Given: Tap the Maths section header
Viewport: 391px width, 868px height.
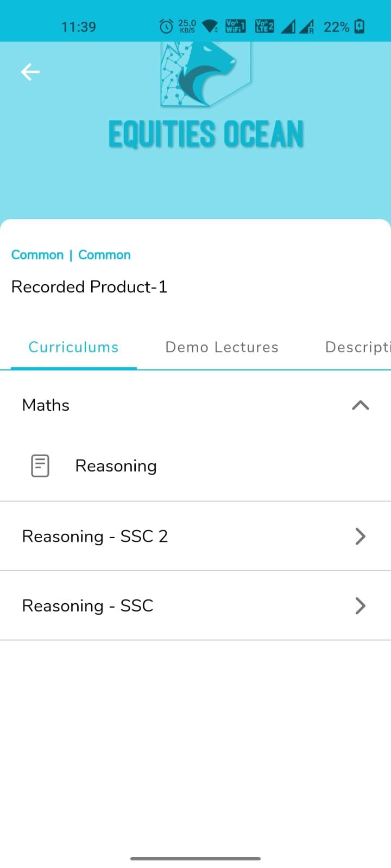Looking at the screenshot, I should [x=195, y=405].
